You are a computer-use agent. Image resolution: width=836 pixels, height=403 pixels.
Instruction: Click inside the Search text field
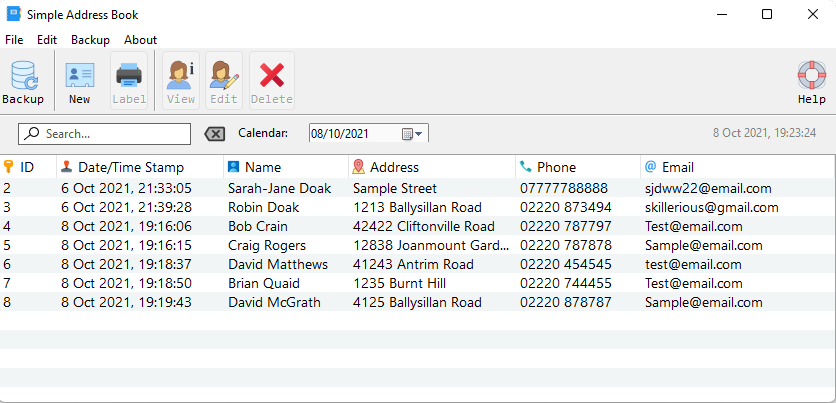110,134
